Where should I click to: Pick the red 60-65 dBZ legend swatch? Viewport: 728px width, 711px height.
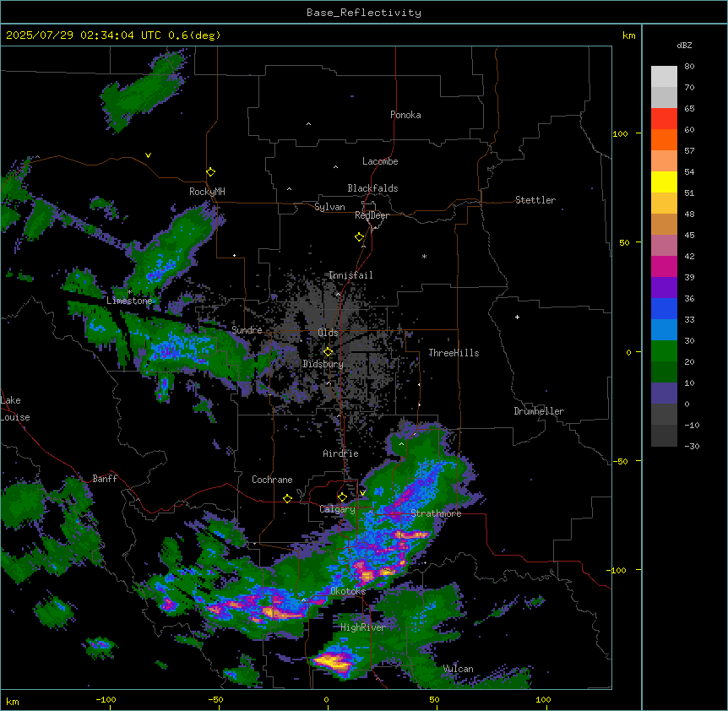pos(664,118)
